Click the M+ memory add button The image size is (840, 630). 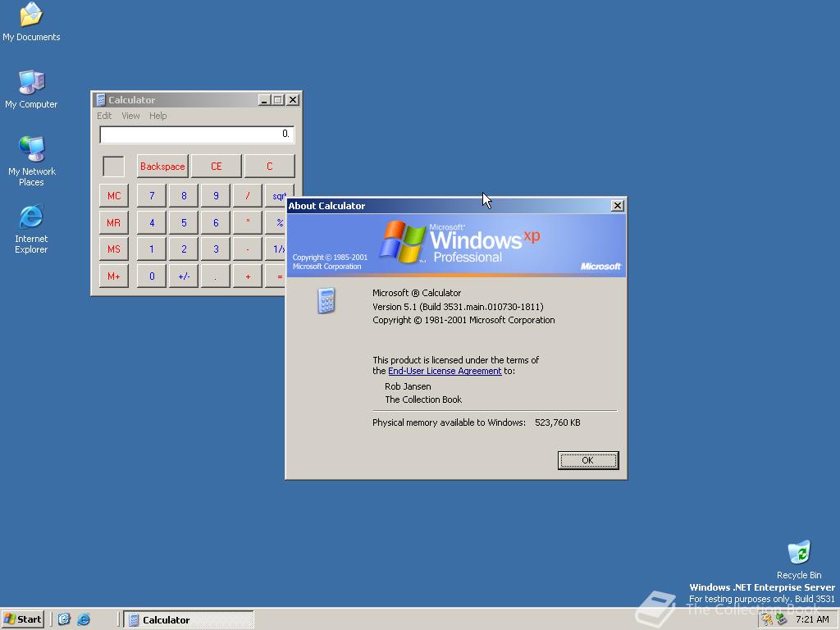[113, 276]
